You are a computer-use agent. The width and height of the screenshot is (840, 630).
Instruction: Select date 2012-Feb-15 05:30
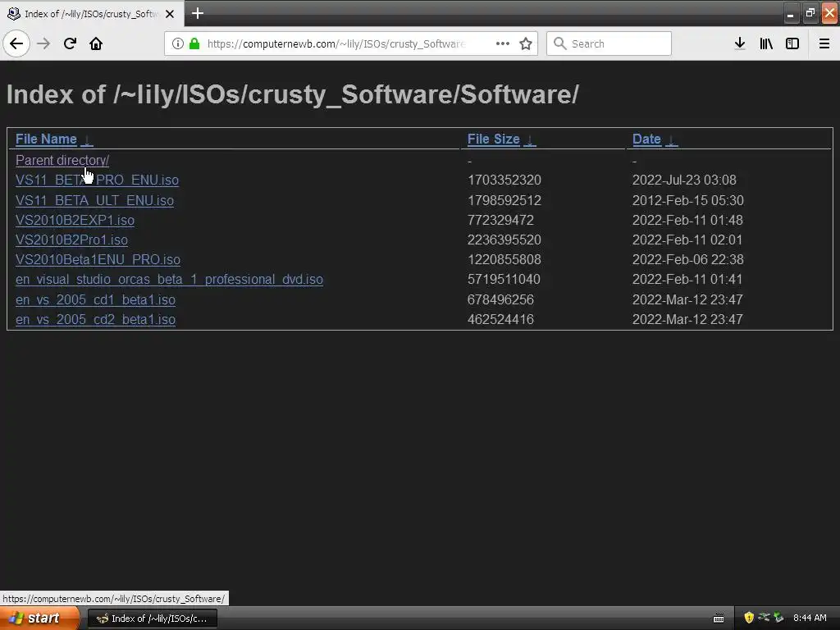pos(688,200)
